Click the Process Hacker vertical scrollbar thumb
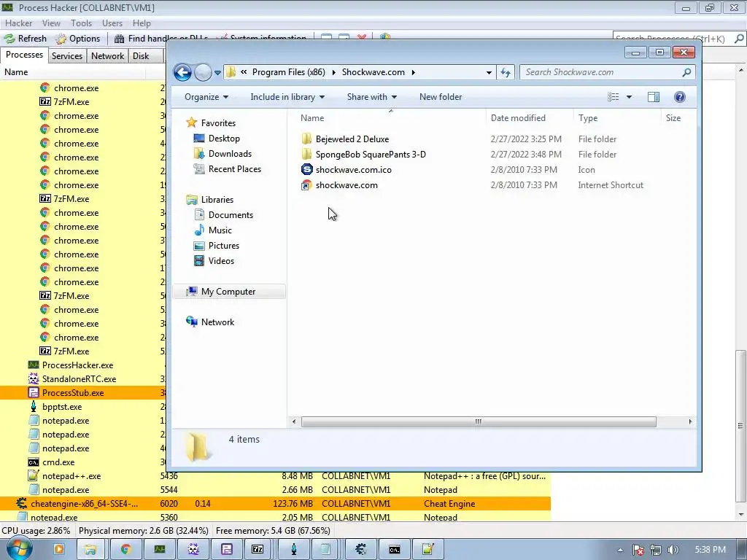Viewport: 747px width, 560px height. 740,426
